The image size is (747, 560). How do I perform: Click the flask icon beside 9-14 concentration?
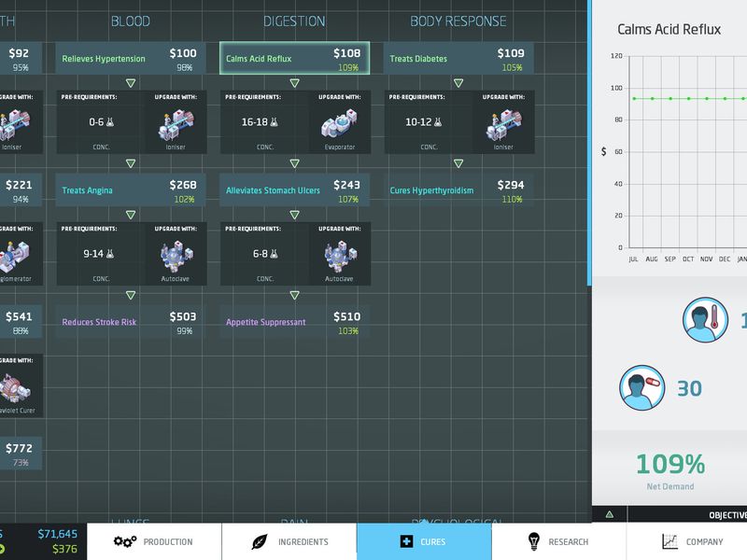click(x=110, y=254)
